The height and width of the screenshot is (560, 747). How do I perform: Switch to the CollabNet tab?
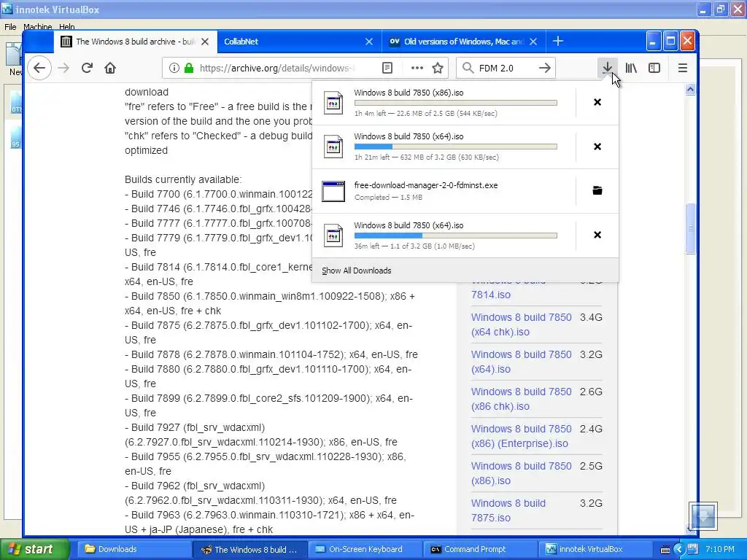coord(298,42)
